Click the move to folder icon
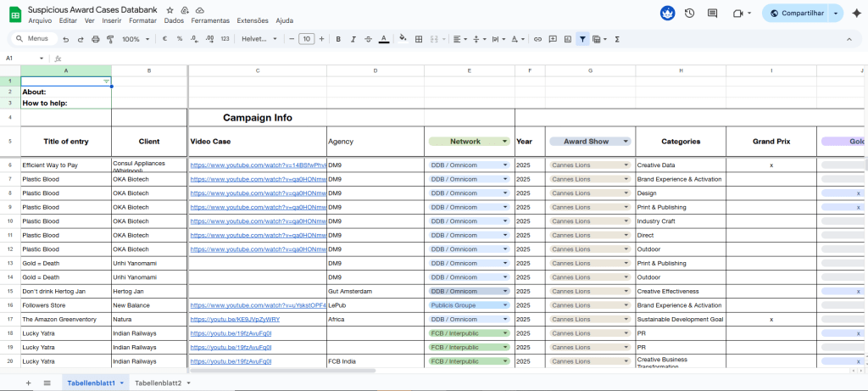This screenshot has width=868, height=391. pos(185,10)
